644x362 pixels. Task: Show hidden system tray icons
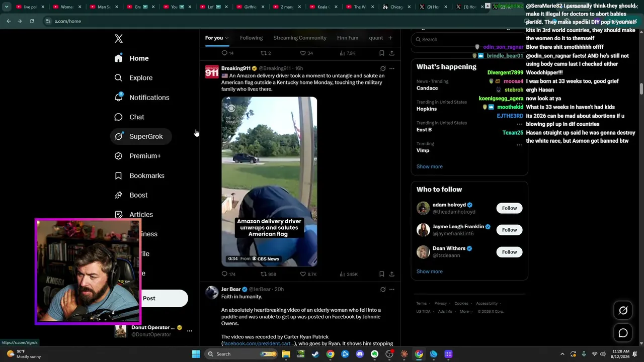[562, 354]
